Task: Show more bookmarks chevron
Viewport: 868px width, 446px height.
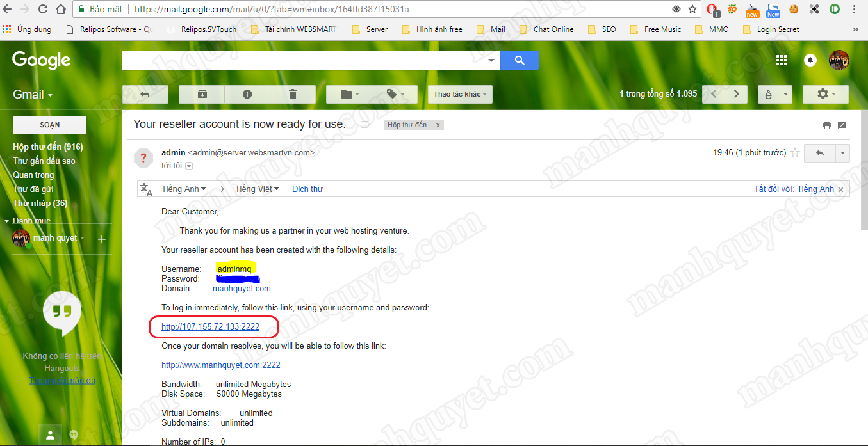Action: tap(855, 29)
